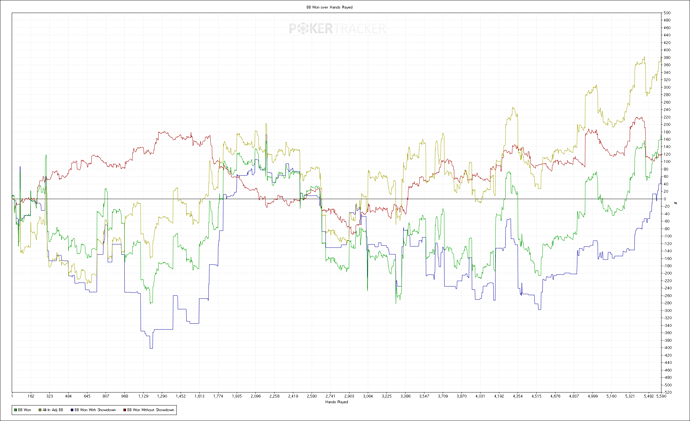Click the x-axis tick label 1,290
Image resolution: width=690 pixels, height=421 pixels.
pyautogui.click(x=162, y=396)
